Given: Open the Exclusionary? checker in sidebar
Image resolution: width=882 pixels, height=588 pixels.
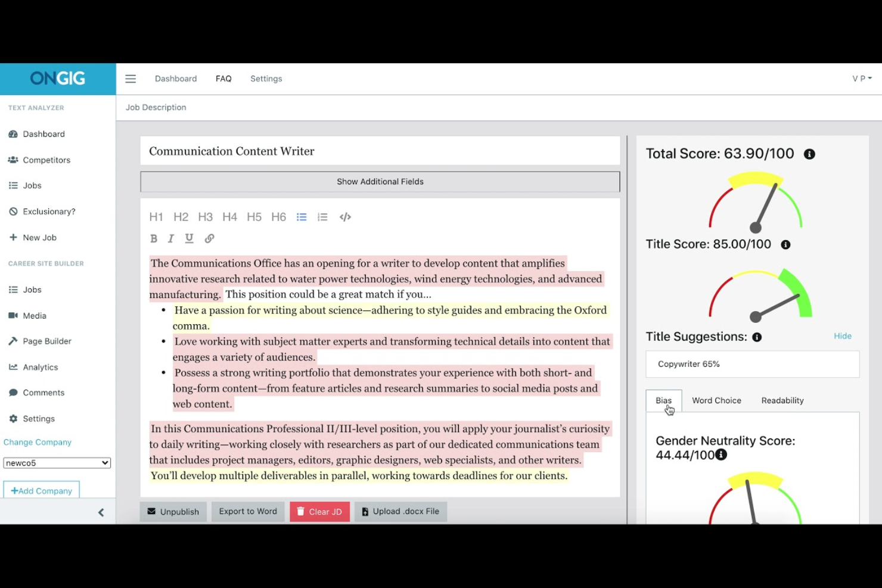Looking at the screenshot, I should pos(49,211).
